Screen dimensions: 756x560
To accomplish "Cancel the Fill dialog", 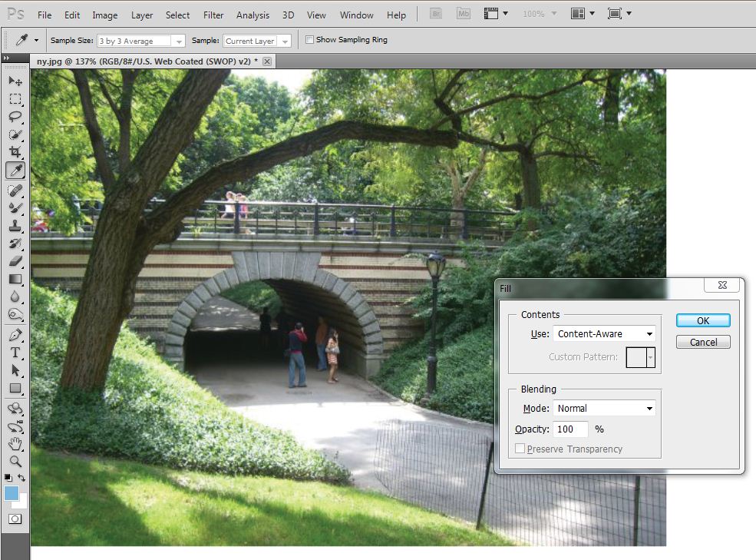I will pos(702,343).
